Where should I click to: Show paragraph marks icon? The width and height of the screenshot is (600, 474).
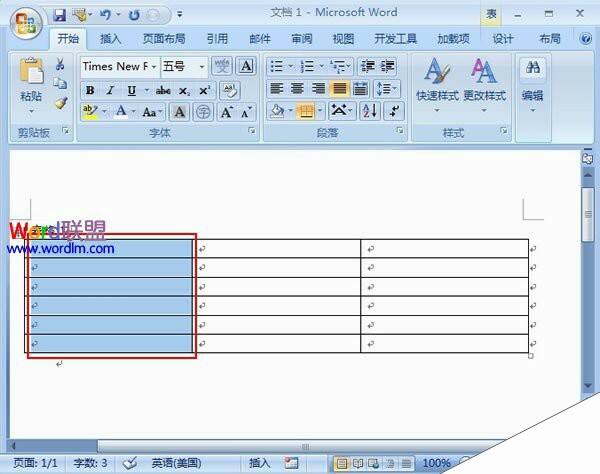pos(394,111)
